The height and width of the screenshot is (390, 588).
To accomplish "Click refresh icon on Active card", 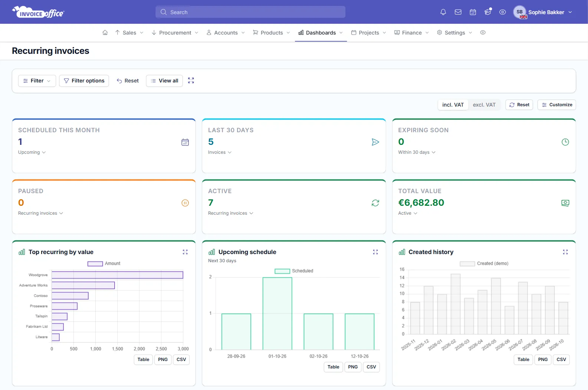I will 375,203.
